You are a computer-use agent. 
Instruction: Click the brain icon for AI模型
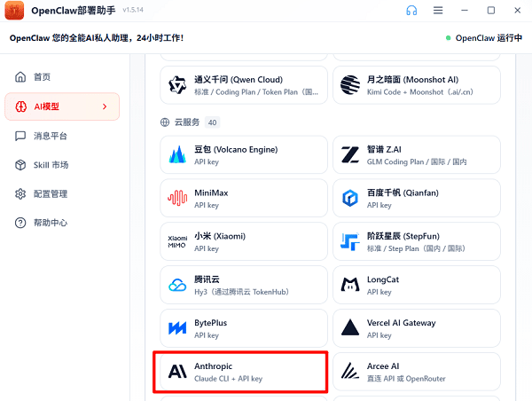click(x=21, y=106)
